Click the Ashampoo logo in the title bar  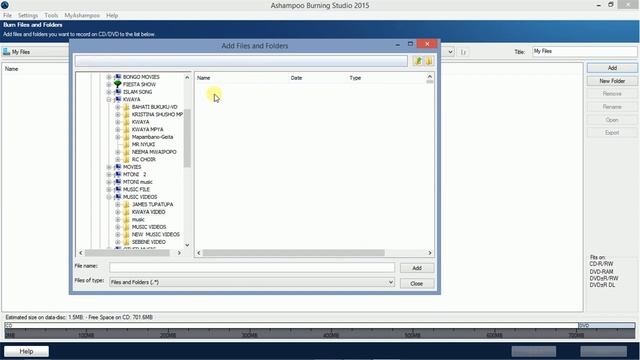(5, 5)
